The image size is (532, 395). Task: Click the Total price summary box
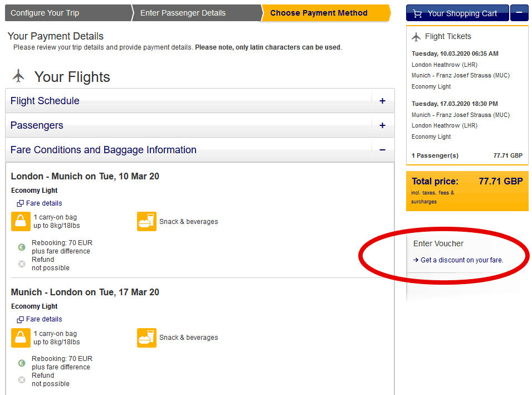466,192
